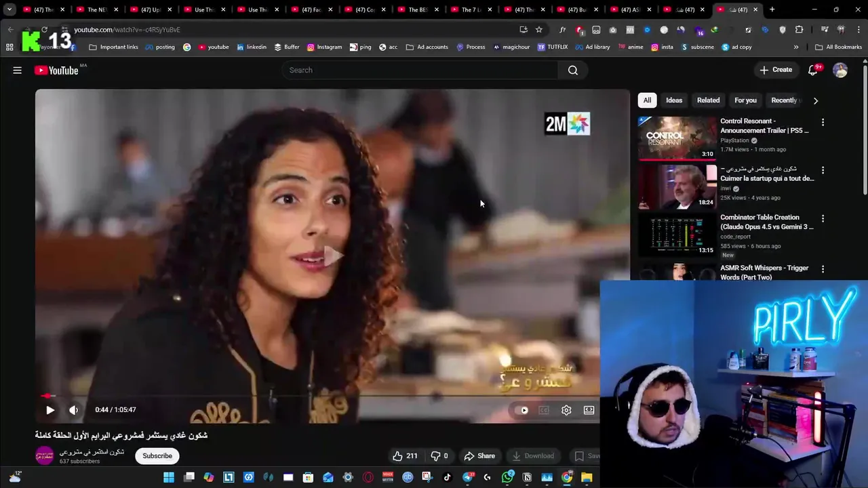Play the video with the play button
This screenshot has height=488, width=868.
(50, 410)
